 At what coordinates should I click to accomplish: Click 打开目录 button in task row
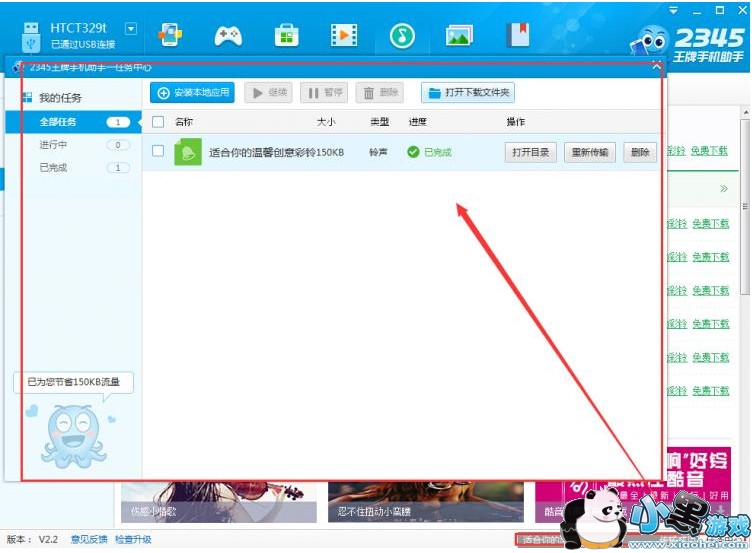(x=530, y=153)
